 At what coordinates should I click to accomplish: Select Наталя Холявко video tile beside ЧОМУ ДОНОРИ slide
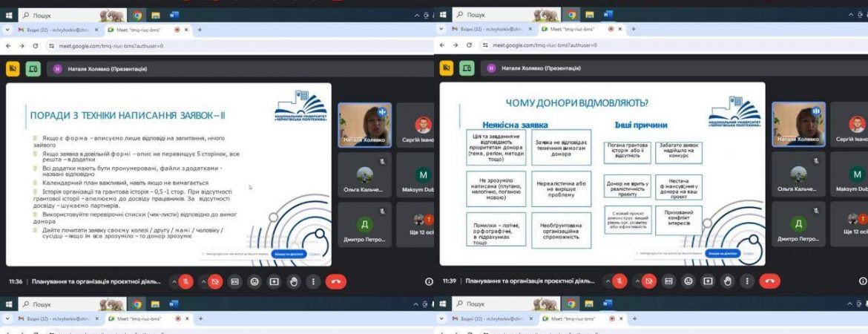point(798,125)
